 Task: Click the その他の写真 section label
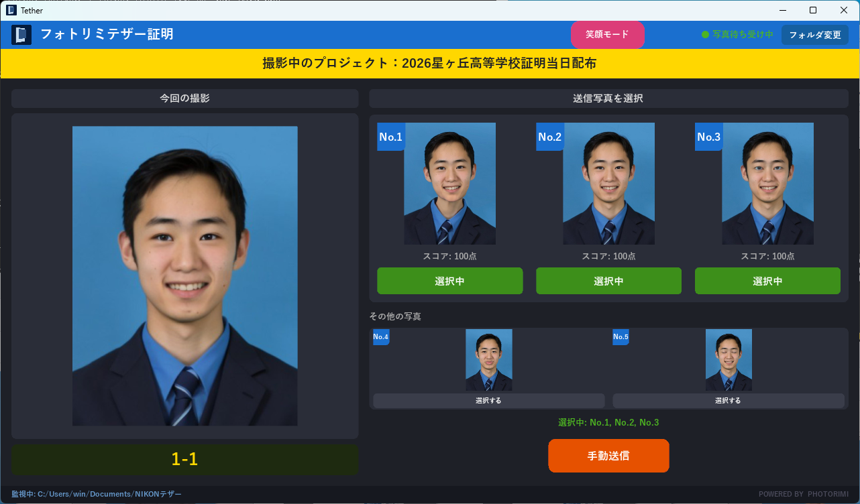tap(395, 316)
